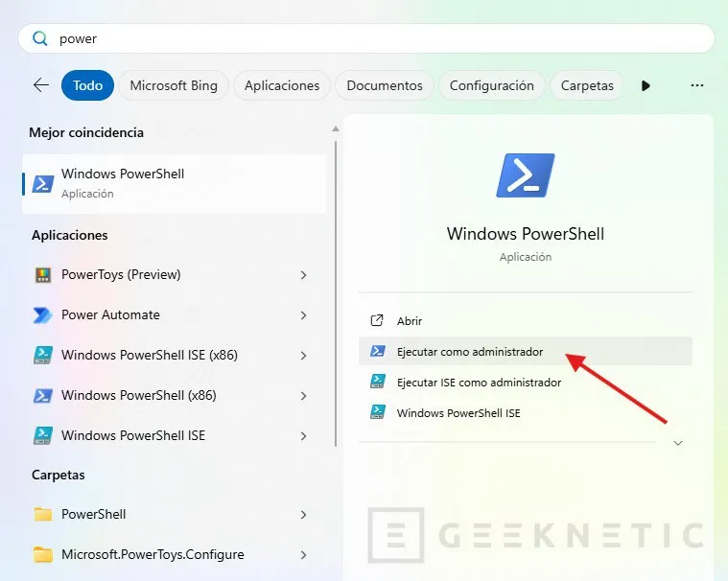728x581 pixels.
Task: Switch to the Configuración filter tab
Action: [x=492, y=85]
